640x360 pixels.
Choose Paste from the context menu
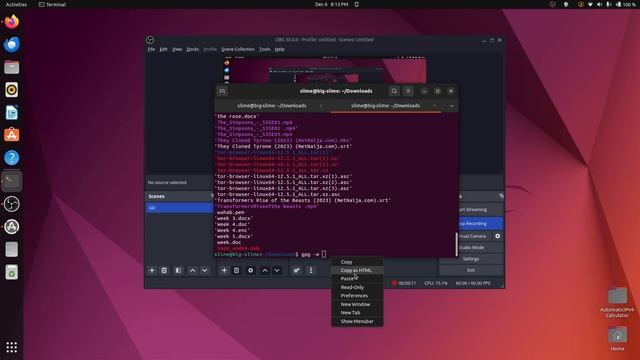click(x=348, y=278)
